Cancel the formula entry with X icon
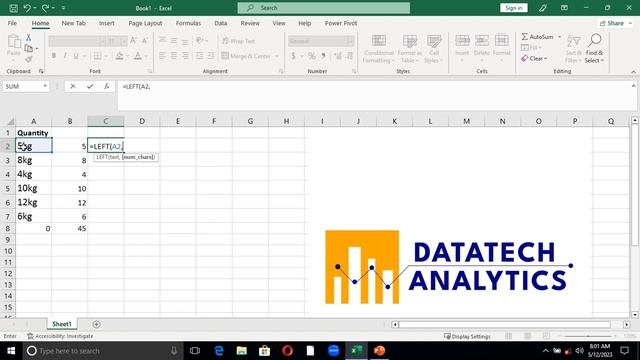Viewport: 640px width, 360px height. (73, 86)
